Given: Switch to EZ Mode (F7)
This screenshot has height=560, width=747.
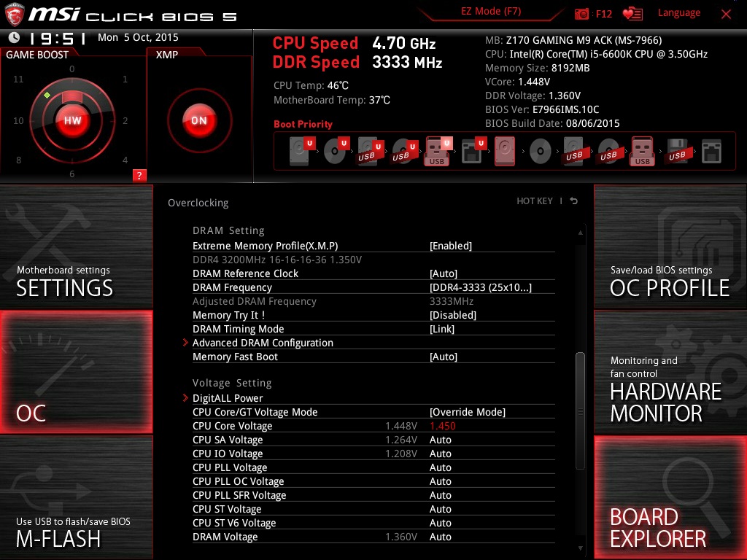Looking at the screenshot, I should tap(491, 12).
